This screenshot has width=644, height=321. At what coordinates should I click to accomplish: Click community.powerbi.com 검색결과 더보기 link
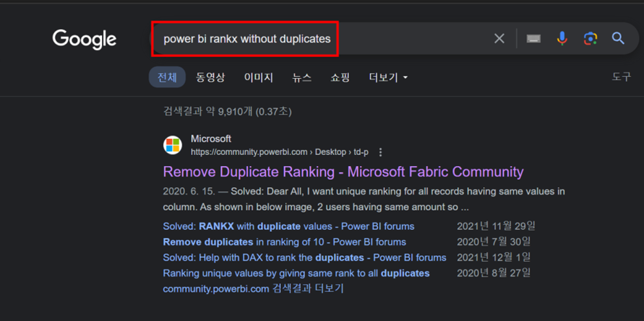point(253,289)
